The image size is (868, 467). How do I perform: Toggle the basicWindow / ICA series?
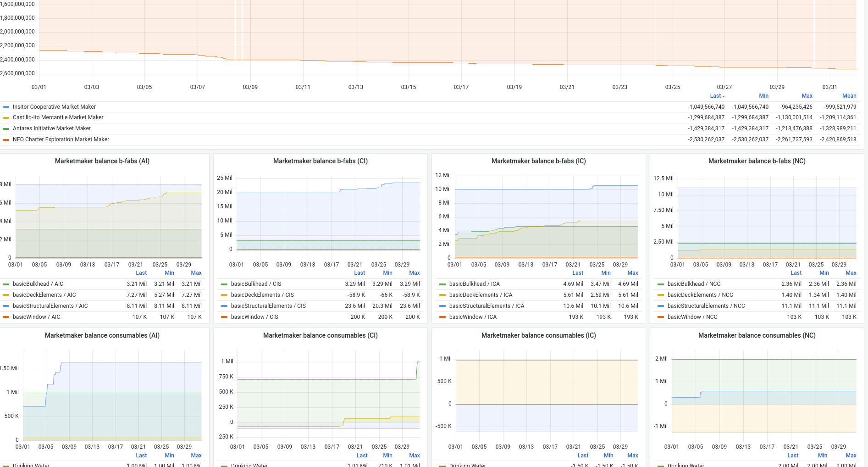coord(473,317)
